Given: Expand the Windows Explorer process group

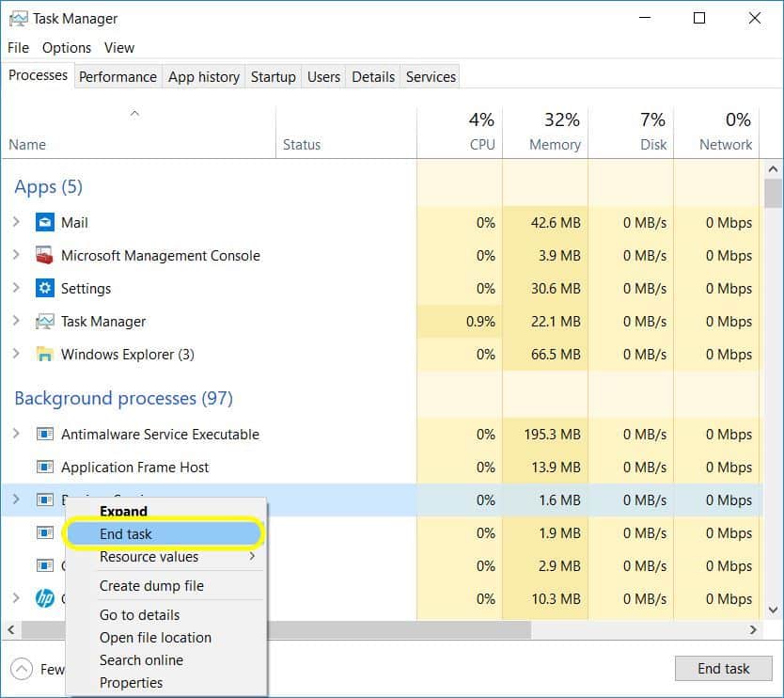Looking at the screenshot, I should tap(16, 355).
